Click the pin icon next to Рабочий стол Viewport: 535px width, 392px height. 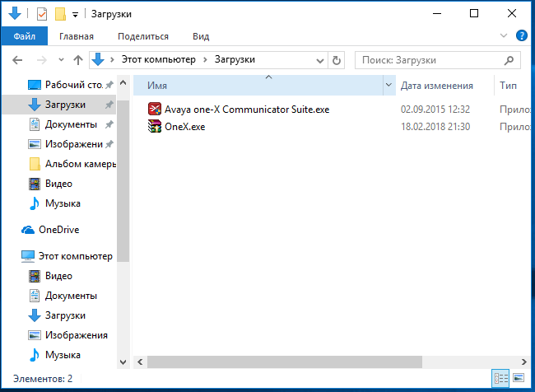109,85
